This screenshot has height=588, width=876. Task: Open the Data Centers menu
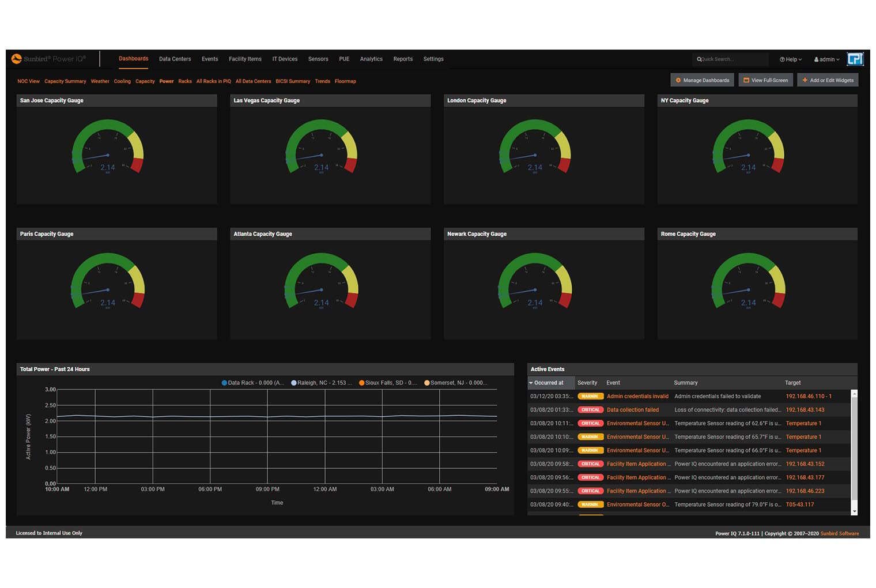pyautogui.click(x=175, y=59)
